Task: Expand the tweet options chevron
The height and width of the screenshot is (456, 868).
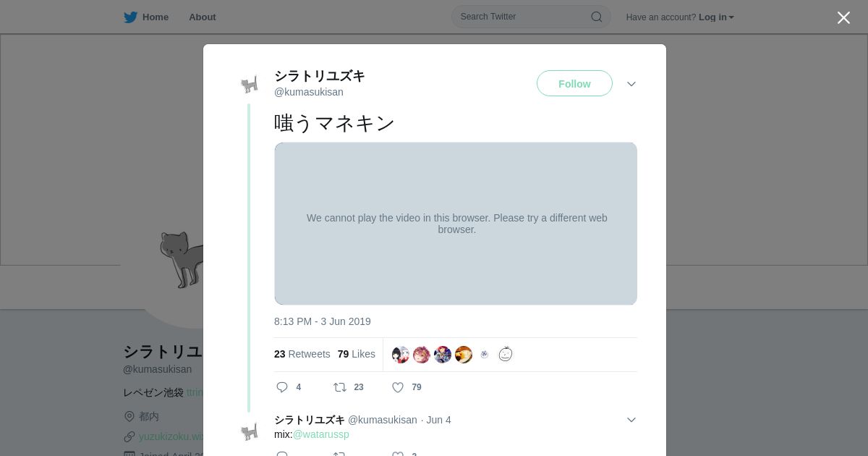Action: coord(631,84)
